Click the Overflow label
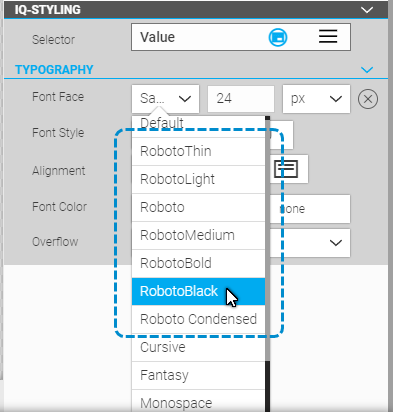Screen dimensions: 393x412 tap(55, 242)
